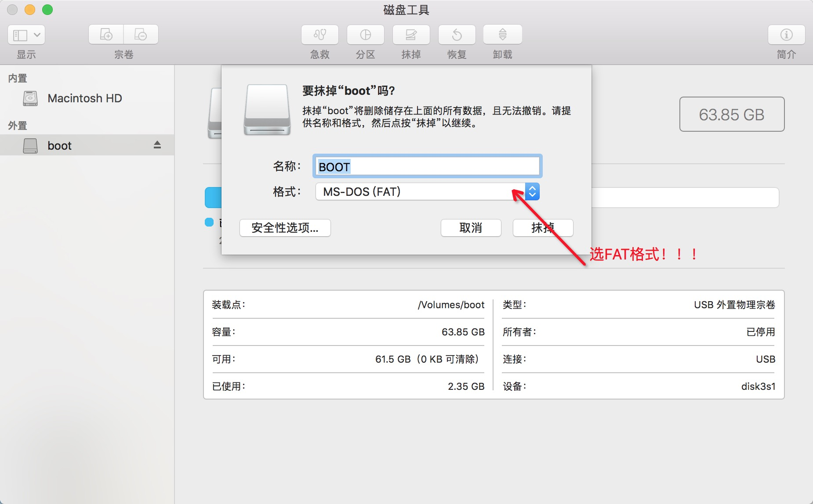813x504 pixels.
Task: Open Security Options (安全性选项…)
Action: (285, 228)
